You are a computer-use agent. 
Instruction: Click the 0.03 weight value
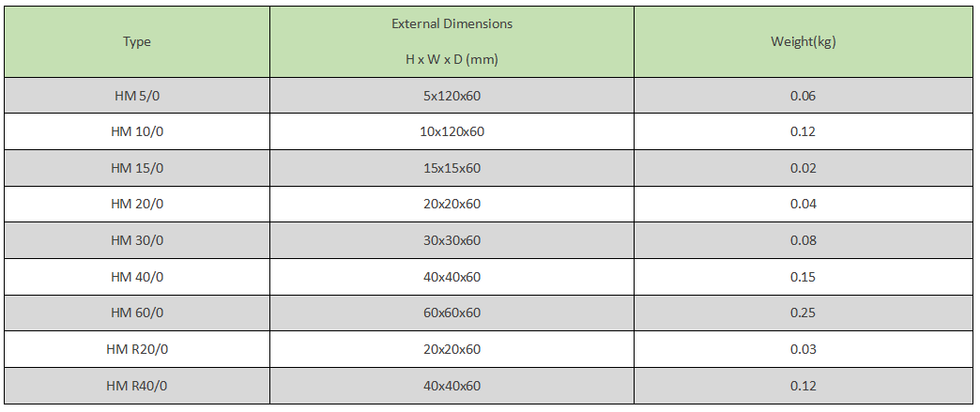[804, 349]
